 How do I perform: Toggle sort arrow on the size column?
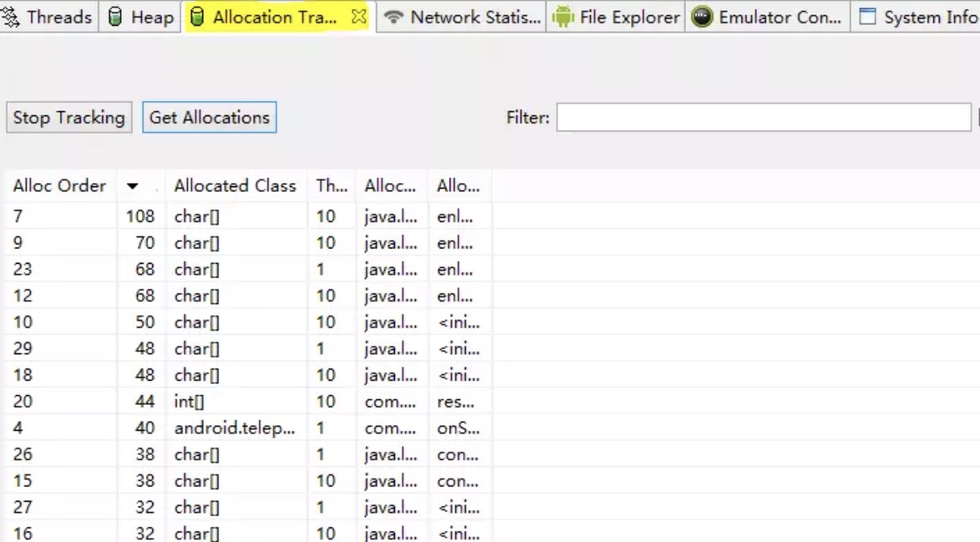click(x=133, y=186)
